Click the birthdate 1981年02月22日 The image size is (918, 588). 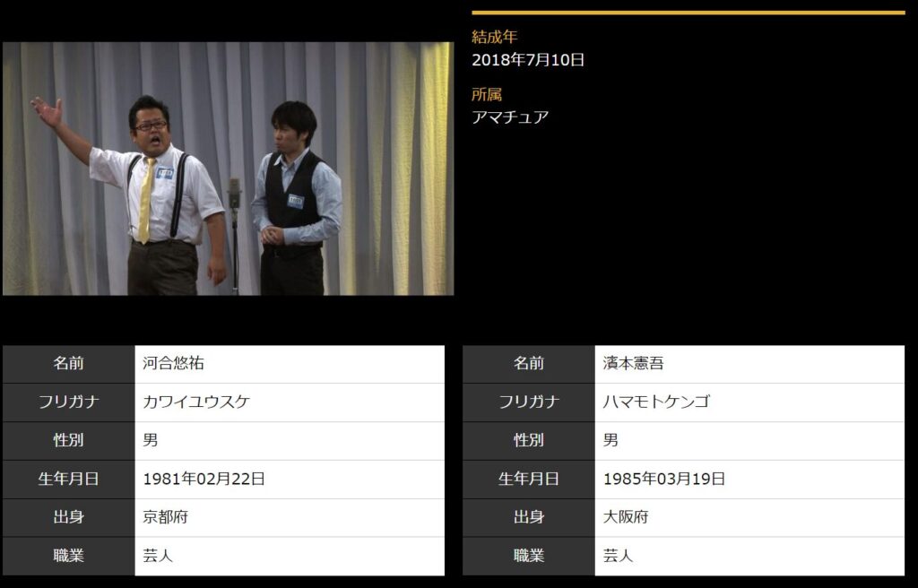click(204, 479)
